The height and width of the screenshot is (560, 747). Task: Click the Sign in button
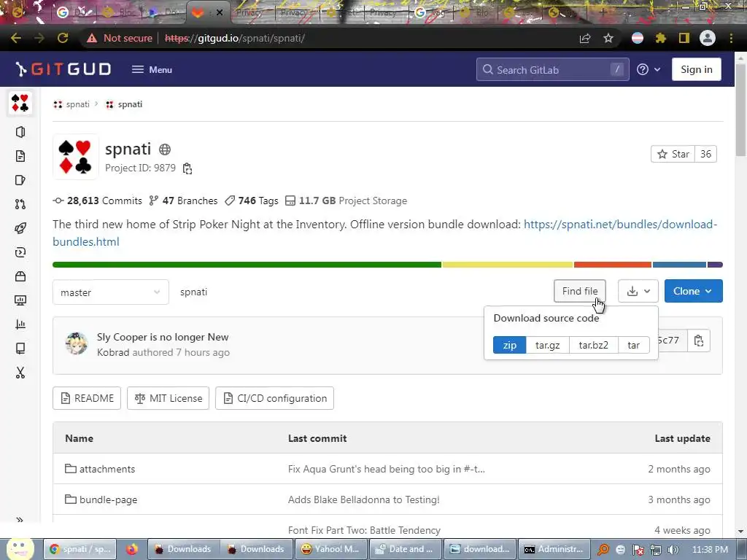click(697, 69)
